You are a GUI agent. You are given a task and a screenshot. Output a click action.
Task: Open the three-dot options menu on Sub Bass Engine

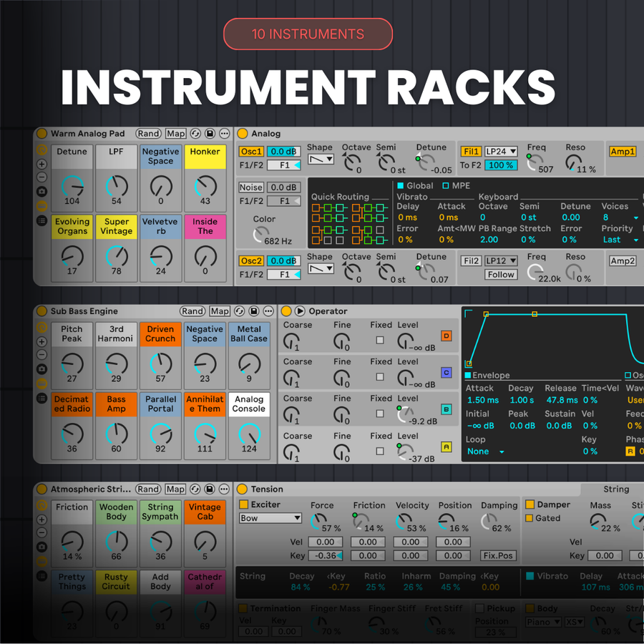[x=268, y=311]
